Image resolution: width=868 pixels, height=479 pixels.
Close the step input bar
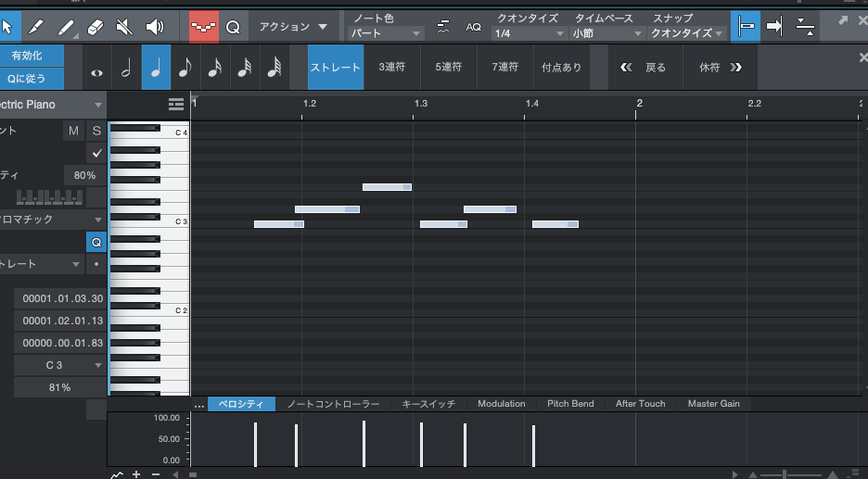click(862, 57)
